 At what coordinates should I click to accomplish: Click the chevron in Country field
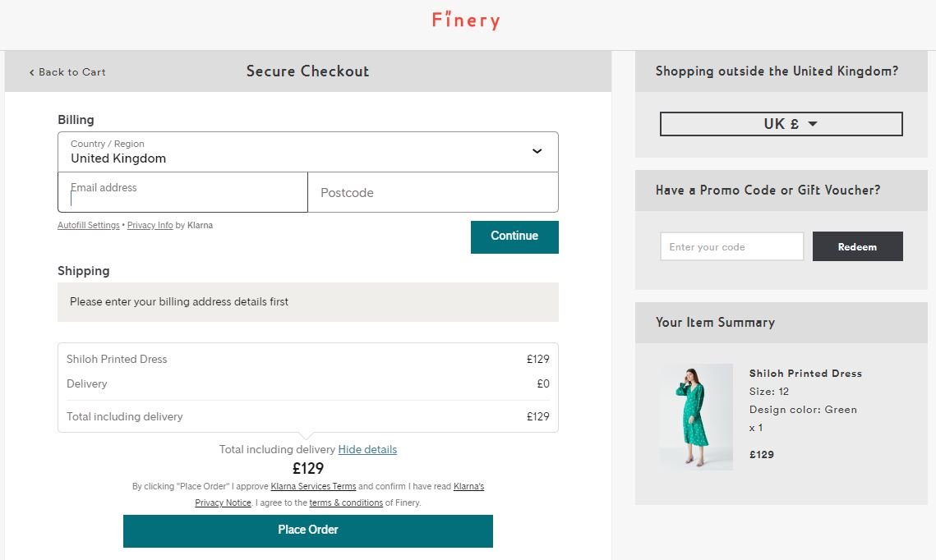[x=537, y=151]
